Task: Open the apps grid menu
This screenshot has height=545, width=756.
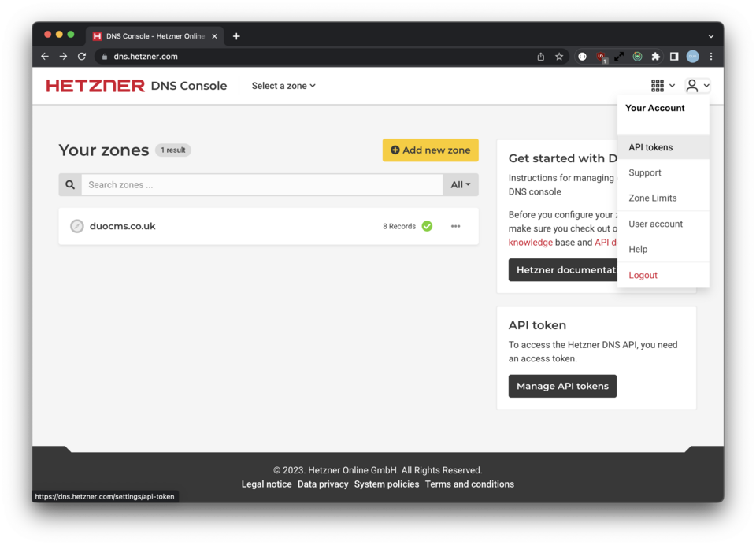Action: tap(663, 86)
